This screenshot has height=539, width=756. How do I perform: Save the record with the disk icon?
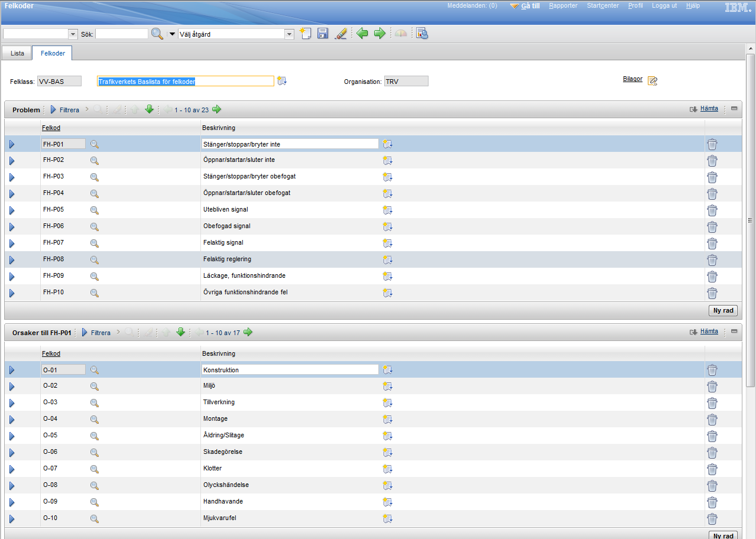[323, 34]
